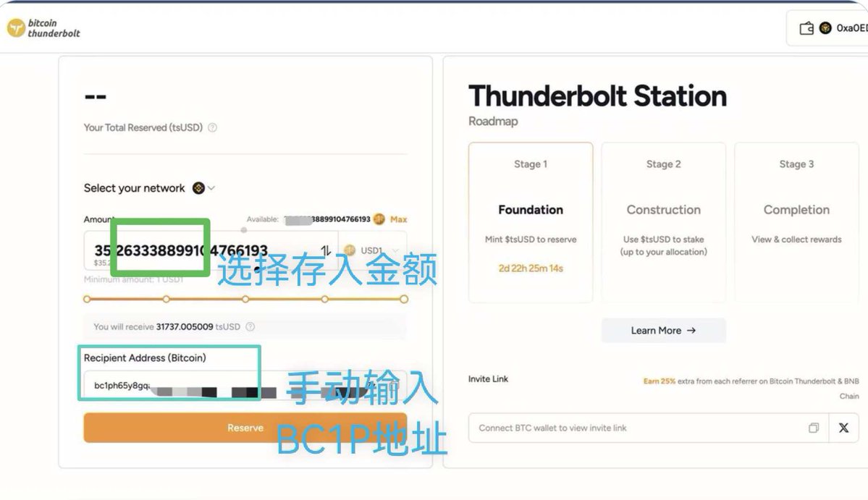The width and height of the screenshot is (868, 500).
Task: Select the Stage 1 Foundation card
Action: tap(531, 222)
